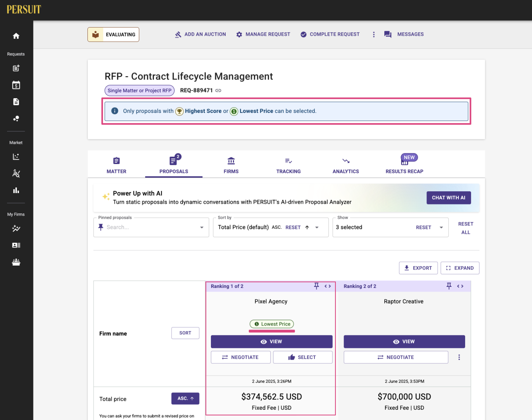Click Add an Auction
This screenshot has width=532, height=420.
coord(200,34)
